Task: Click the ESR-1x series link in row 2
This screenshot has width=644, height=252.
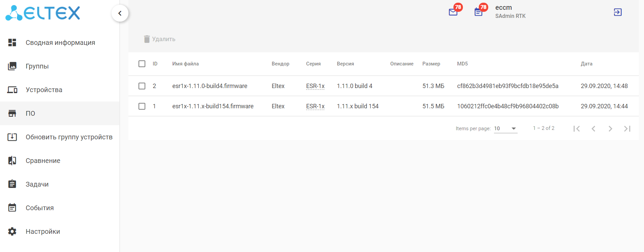Action: 315,106
